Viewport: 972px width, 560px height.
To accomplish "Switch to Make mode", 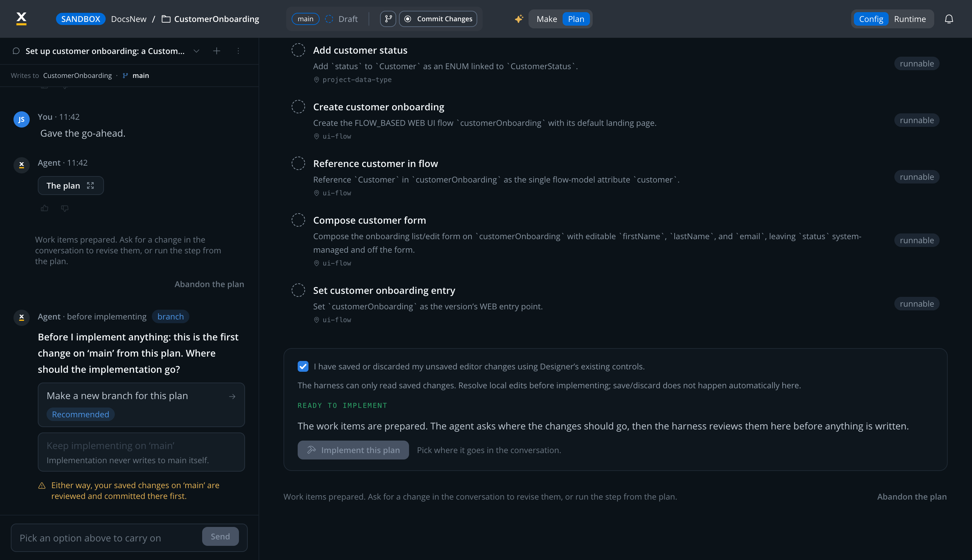I will [x=546, y=19].
